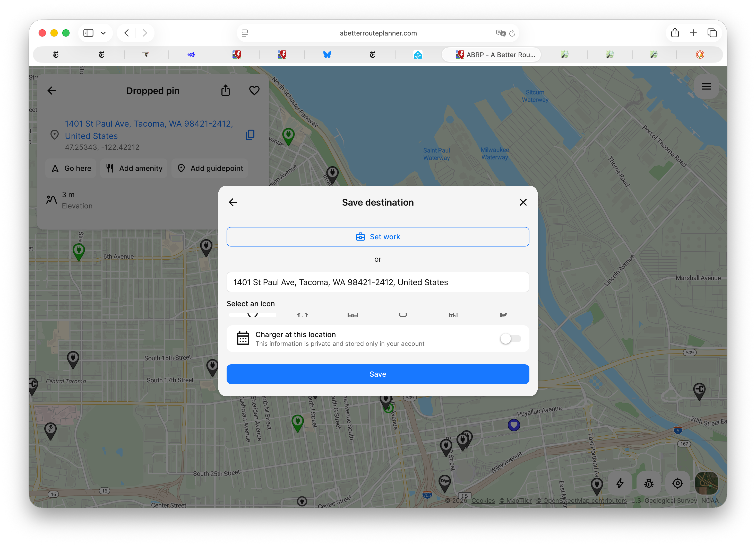Close the Save destination dialog
The height and width of the screenshot is (546, 756).
point(523,202)
